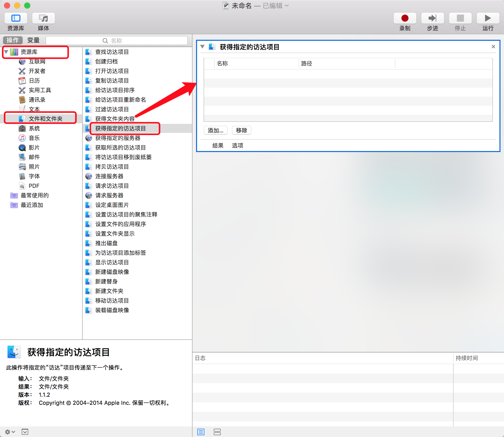Remove workflow action with X button
This screenshot has height=437, width=504.
pyautogui.click(x=493, y=47)
